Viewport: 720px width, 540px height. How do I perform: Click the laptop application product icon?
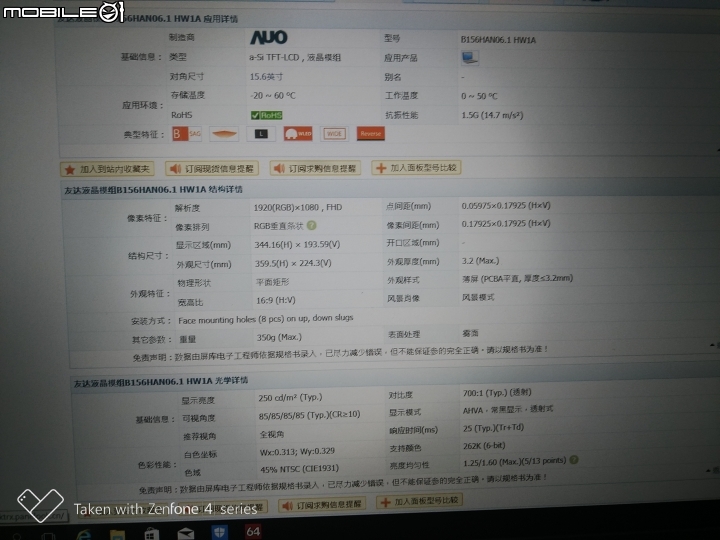tap(469, 58)
